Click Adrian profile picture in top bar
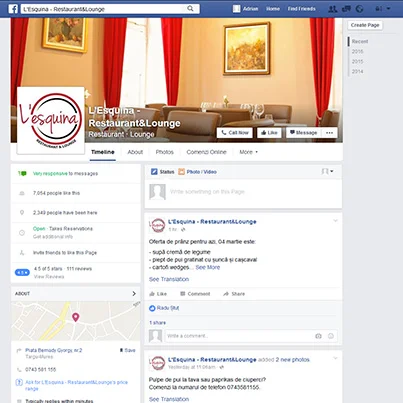The image size is (403, 403). (x=236, y=9)
